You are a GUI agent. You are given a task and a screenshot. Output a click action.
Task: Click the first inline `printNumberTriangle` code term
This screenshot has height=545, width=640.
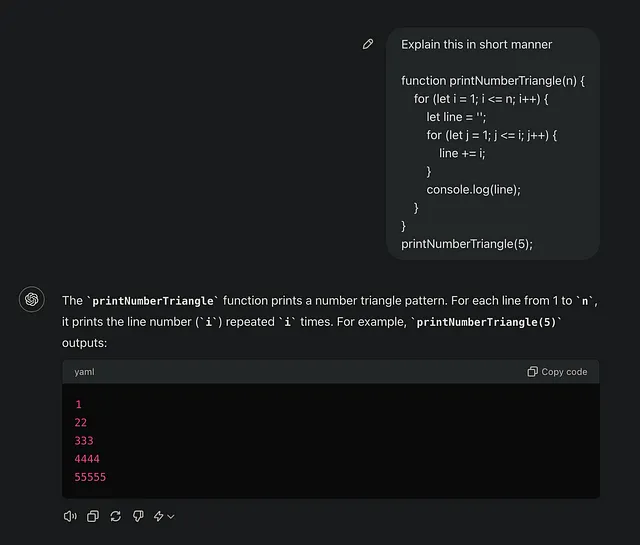(153, 301)
